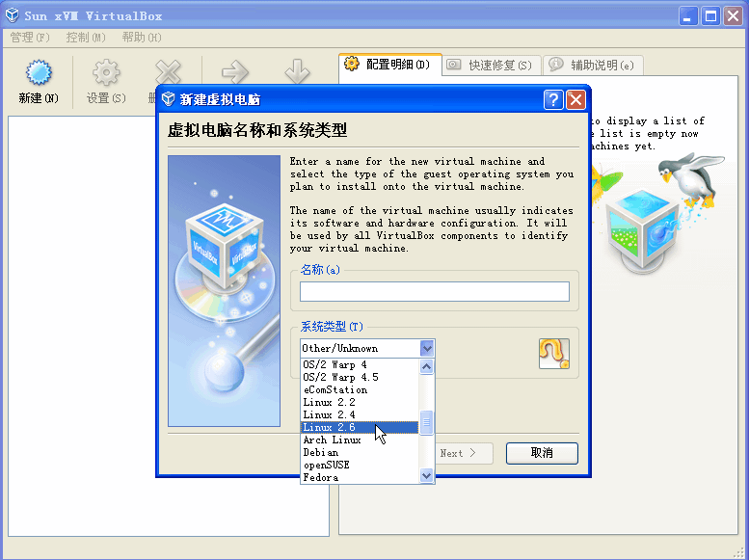Choose eComStation from the list
This screenshot has width=749, height=560.
click(x=360, y=389)
